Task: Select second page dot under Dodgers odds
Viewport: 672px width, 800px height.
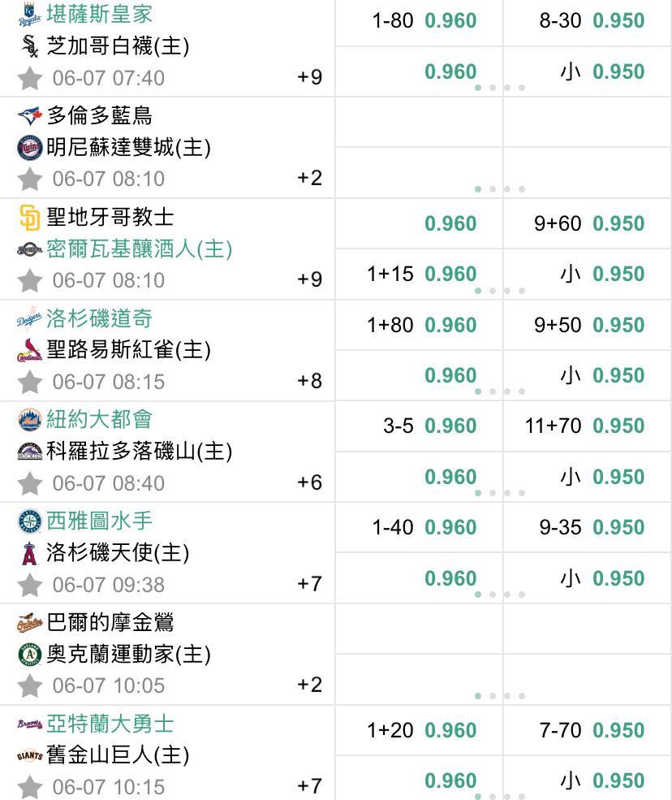Action: [x=493, y=391]
